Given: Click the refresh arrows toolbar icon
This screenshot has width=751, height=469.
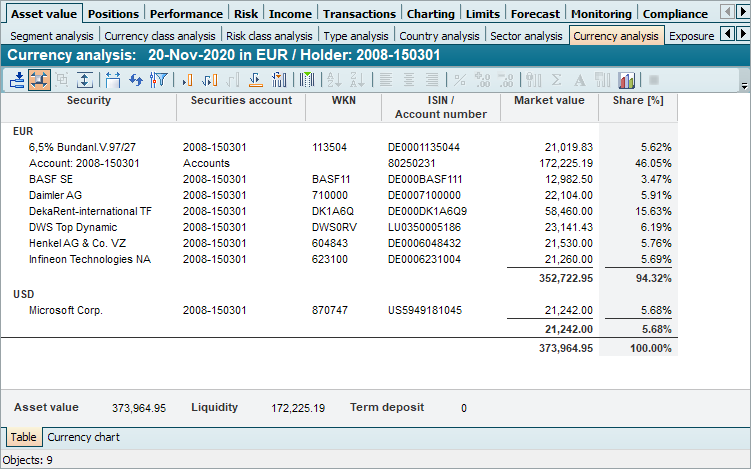Looking at the screenshot, I should [x=135, y=79].
